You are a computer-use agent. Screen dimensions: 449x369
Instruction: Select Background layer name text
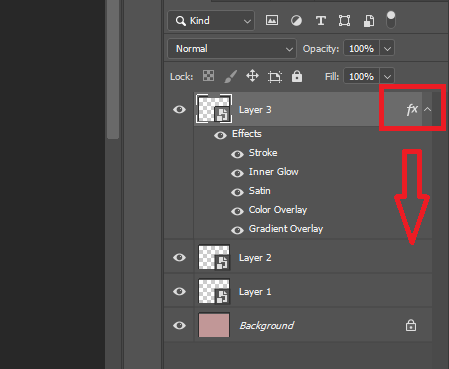point(267,325)
